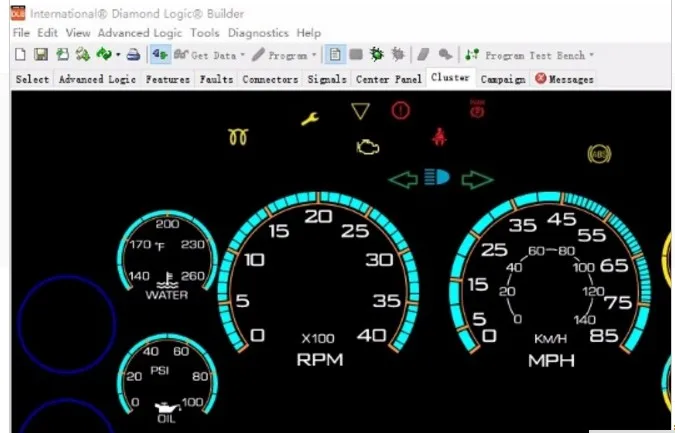Screen dimensions: 675x433
Task: Select the Cluster tab
Action: click(450, 78)
